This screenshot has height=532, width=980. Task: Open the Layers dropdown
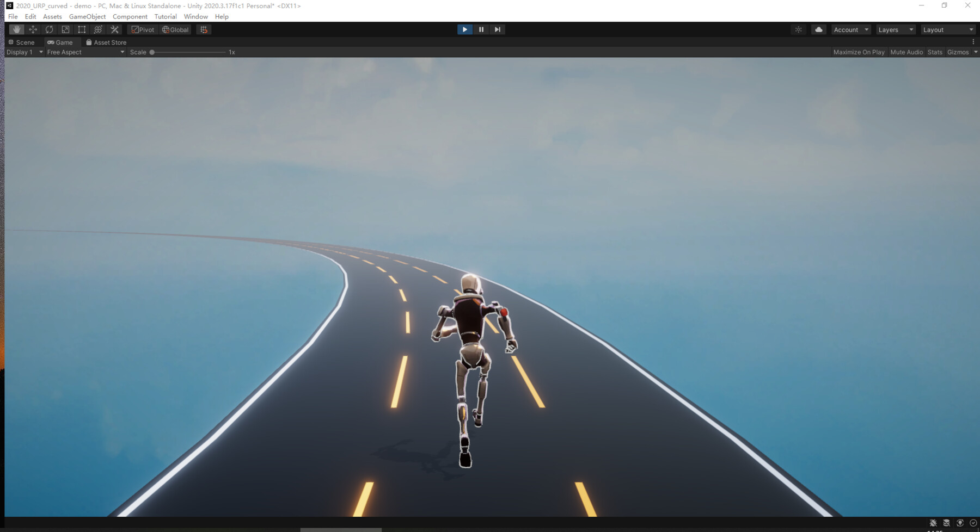895,29
